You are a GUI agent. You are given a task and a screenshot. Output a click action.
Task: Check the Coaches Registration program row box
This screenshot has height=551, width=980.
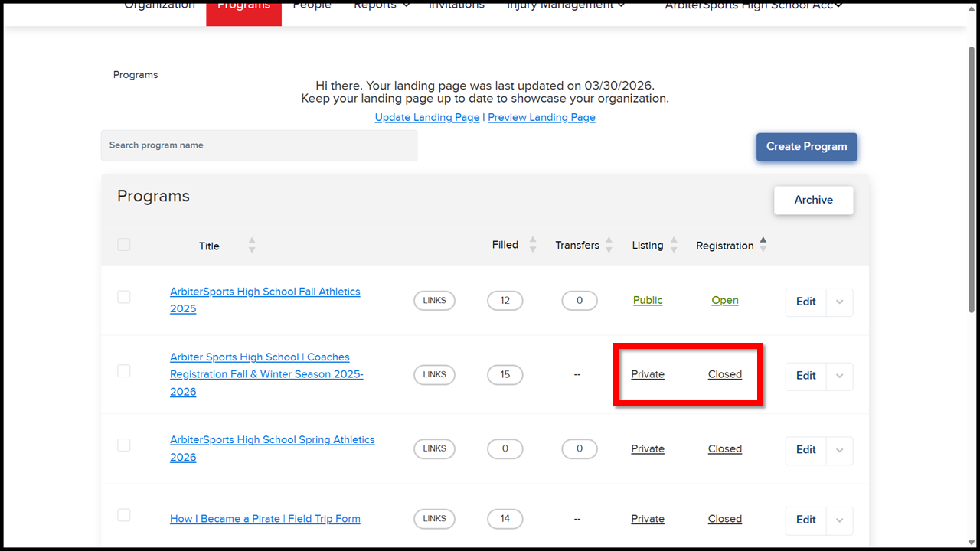(124, 371)
